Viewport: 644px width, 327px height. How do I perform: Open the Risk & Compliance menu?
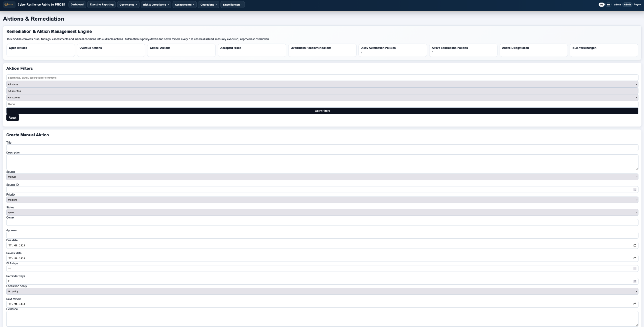(156, 5)
